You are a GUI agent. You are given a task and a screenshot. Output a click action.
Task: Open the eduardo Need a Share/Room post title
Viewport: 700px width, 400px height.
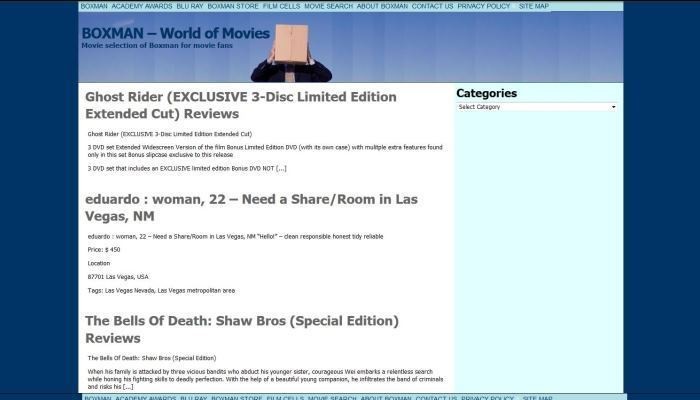(251, 208)
